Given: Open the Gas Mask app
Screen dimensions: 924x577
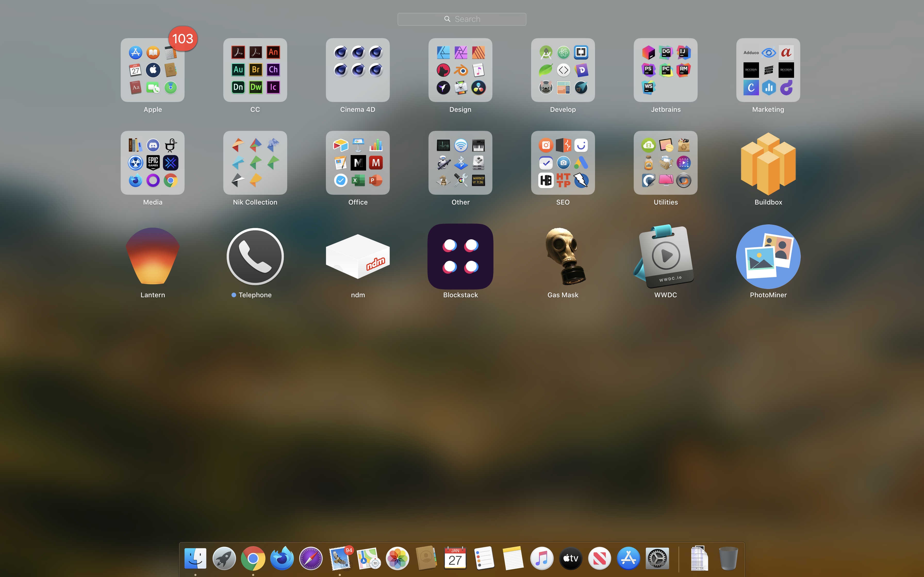Looking at the screenshot, I should pyautogui.click(x=563, y=257).
